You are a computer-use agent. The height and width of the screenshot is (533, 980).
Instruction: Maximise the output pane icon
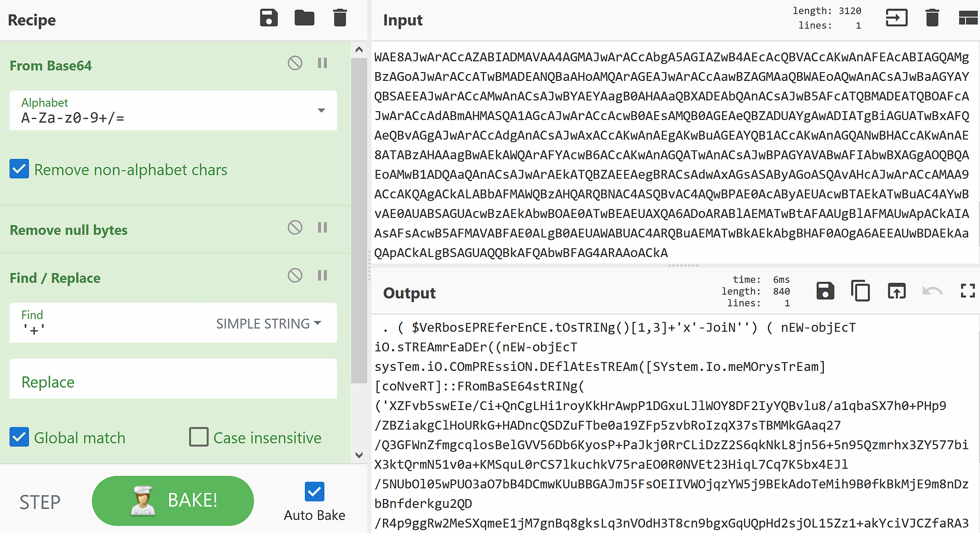tap(968, 291)
